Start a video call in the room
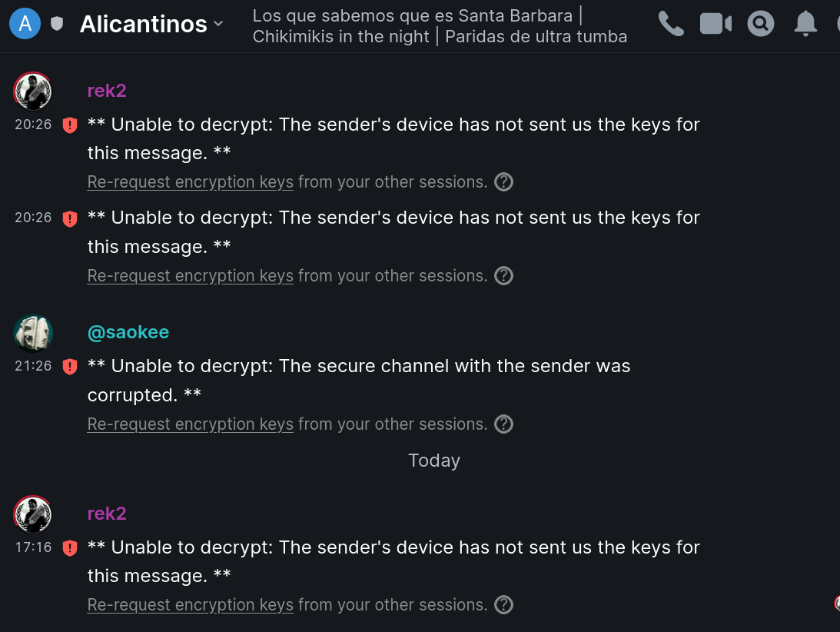 click(715, 25)
